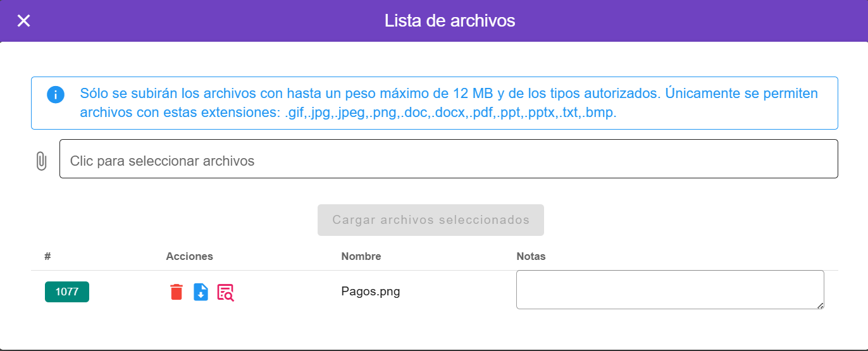The image size is (868, 351).
Task: Close the Lista de archivos dialog
Action: [x=23, y=21]
